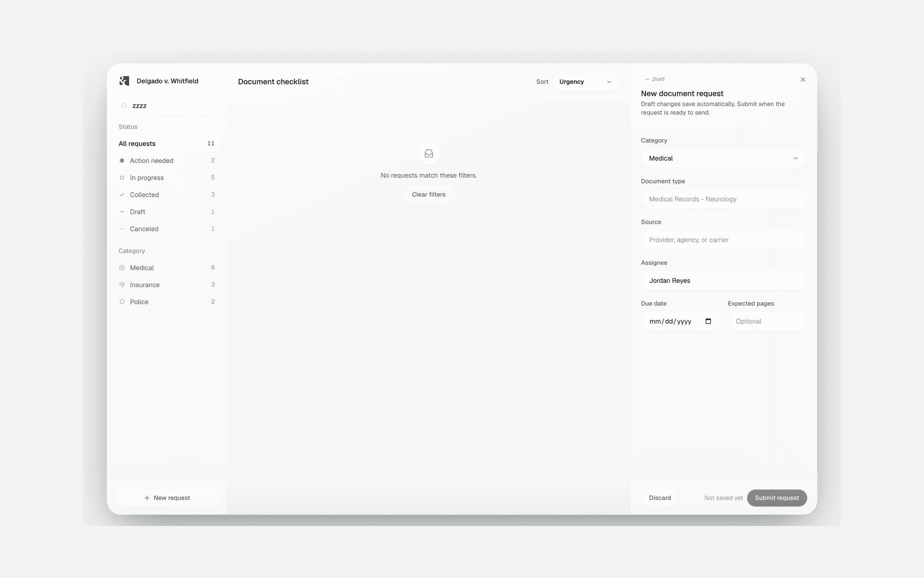
Task: Filter by In progress status
Action: pyautogui.click(x=167, y=178)
